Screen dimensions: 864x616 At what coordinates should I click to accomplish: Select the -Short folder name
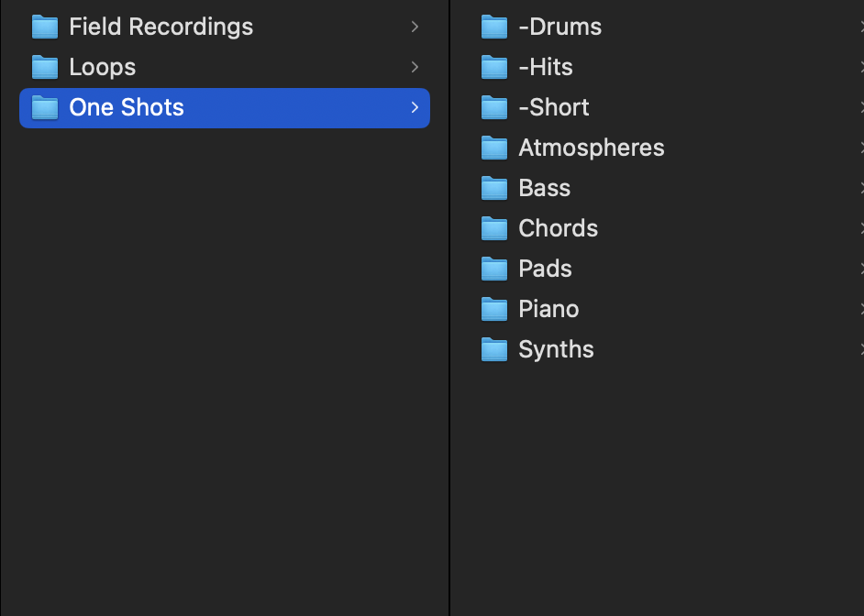(x=553, y=107)
